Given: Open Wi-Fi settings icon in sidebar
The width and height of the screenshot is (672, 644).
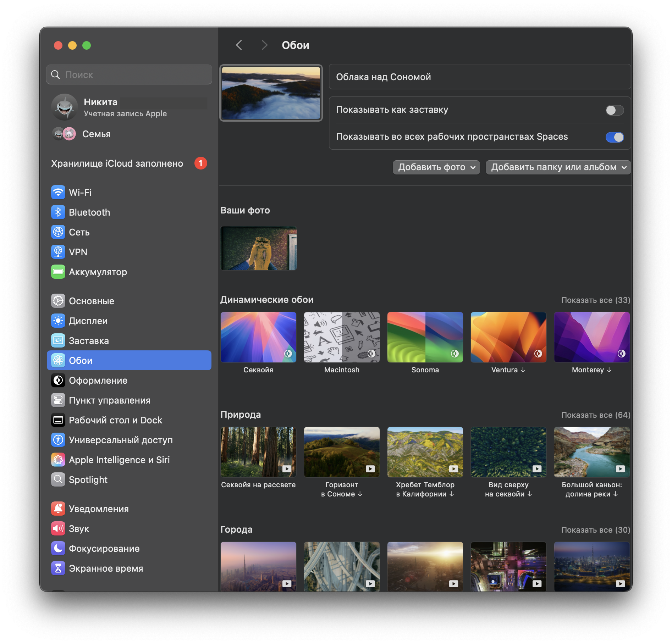Looking at the screenshot, I should (x=58, y=193).
